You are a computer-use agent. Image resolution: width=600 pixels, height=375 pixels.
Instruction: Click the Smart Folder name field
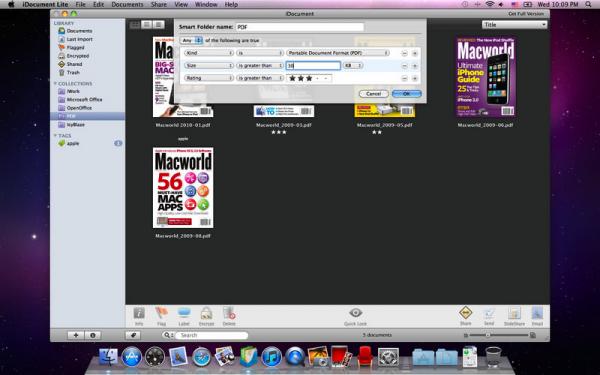[x=300, y=27]
